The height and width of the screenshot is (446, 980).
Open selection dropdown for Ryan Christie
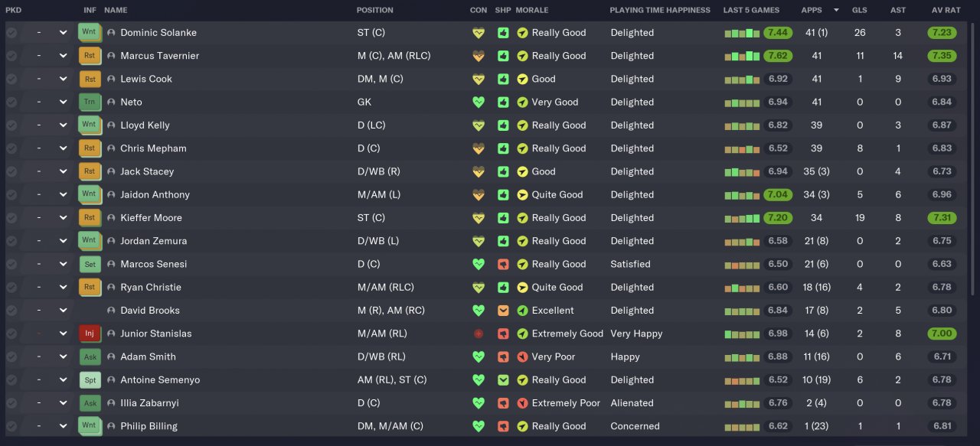coord(63,288)
